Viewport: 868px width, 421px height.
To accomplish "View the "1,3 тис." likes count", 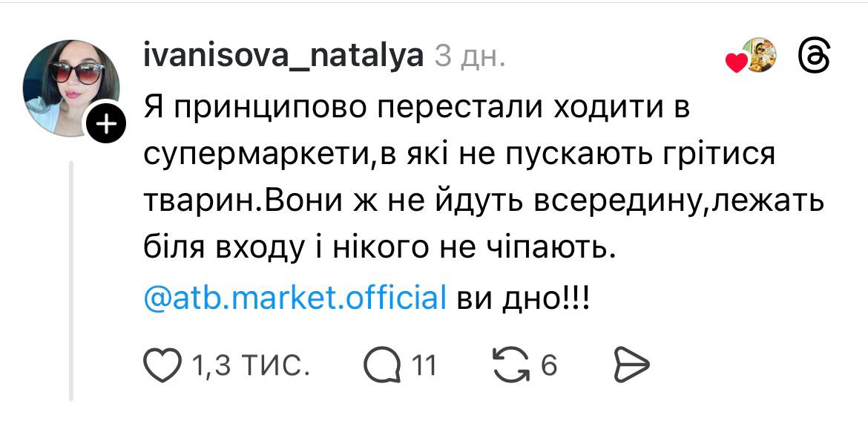I will click(248, 365).
